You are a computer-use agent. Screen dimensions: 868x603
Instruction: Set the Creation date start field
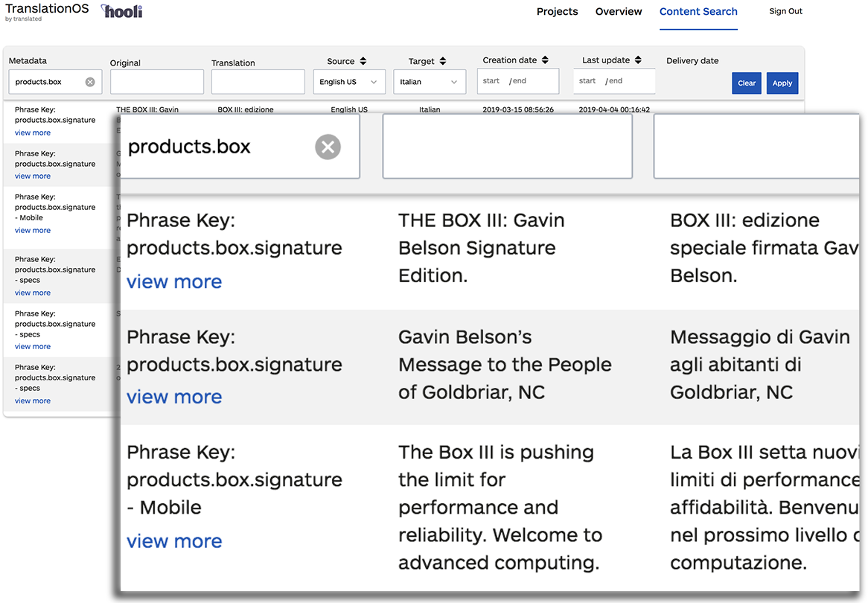click(491, 81)
